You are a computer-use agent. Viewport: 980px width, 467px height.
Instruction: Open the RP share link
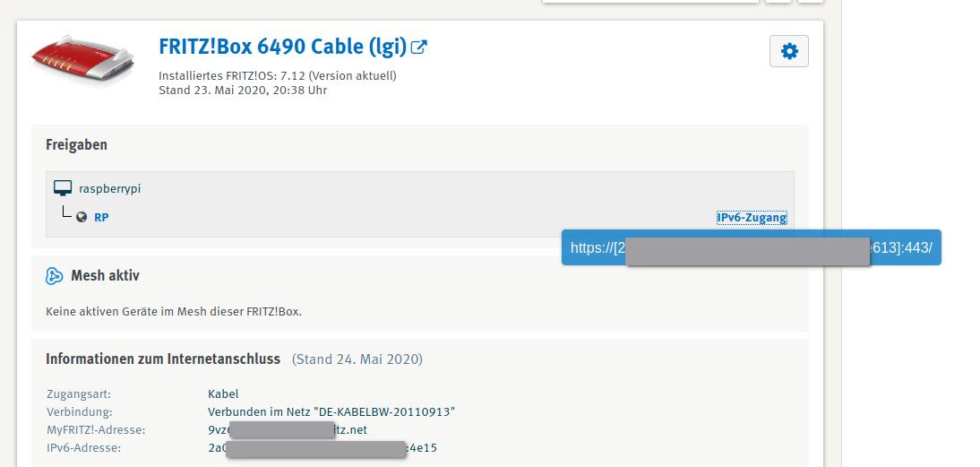coord(101,217)
